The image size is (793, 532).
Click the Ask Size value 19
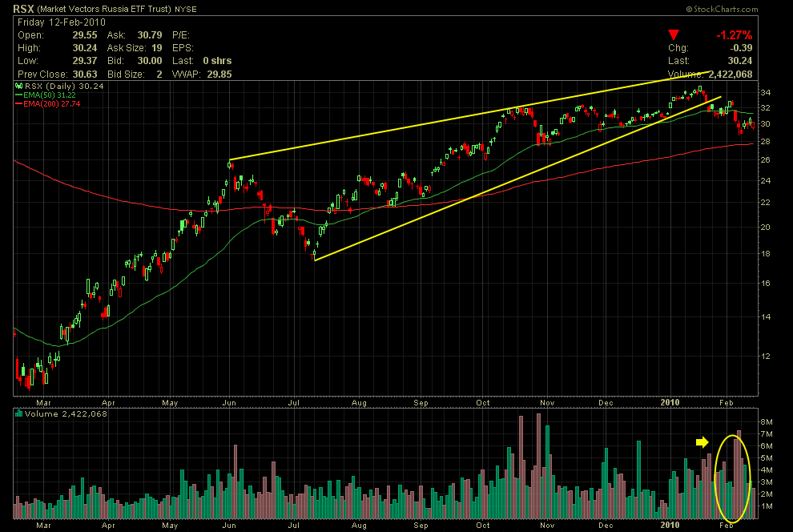(x=157, y=48)
